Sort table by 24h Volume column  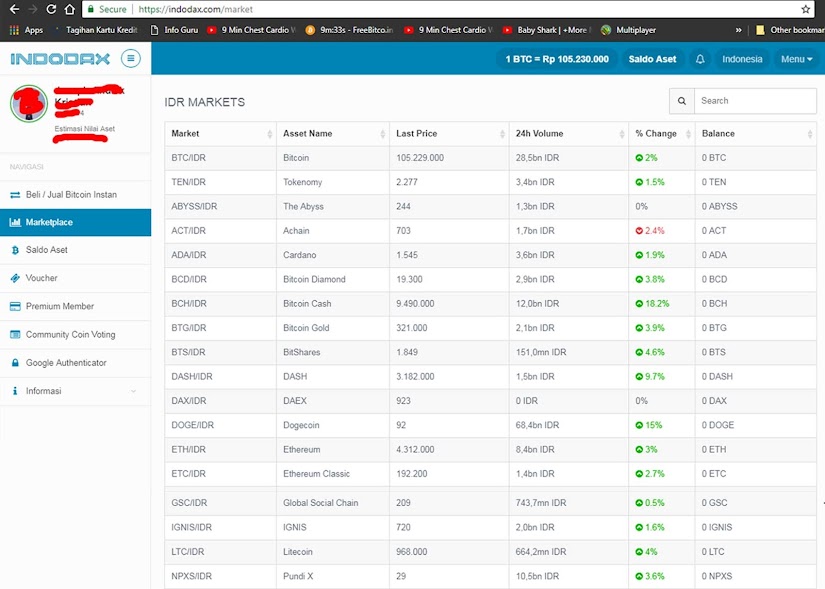pos(569,134)
